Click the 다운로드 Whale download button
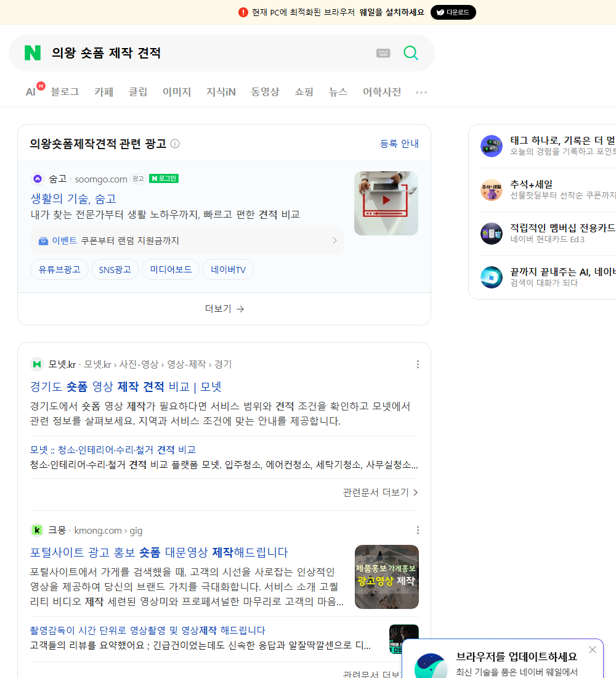This screenshot has height=678, width=616. 453,12
